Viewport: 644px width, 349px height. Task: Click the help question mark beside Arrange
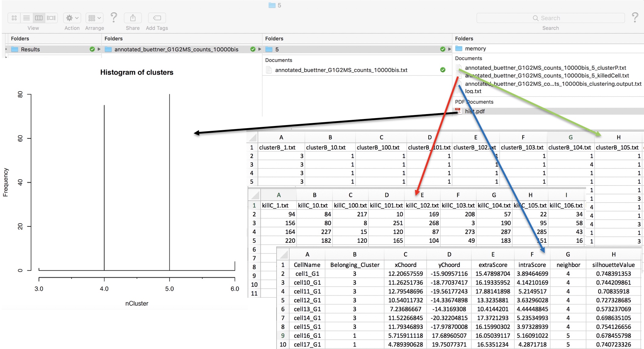tap(114, 17)
